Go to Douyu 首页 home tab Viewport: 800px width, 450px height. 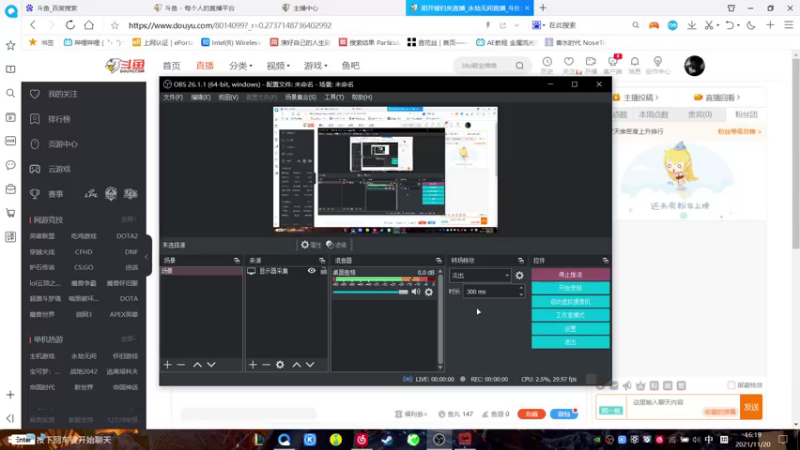(171, 66)
